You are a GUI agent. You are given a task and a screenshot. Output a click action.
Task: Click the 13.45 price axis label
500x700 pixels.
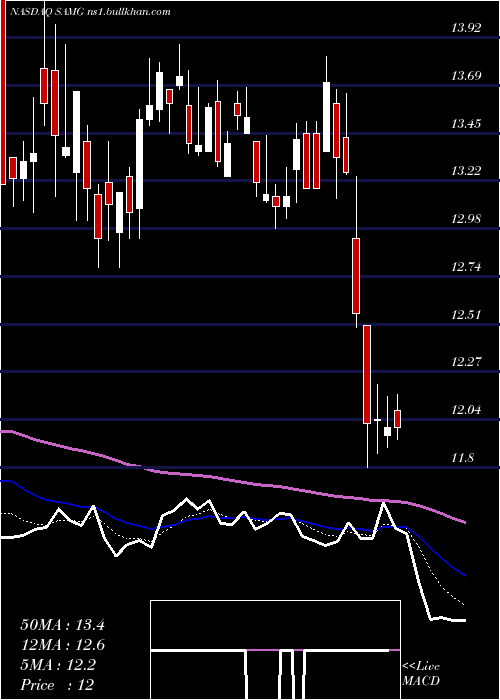[x=466, y=124]
